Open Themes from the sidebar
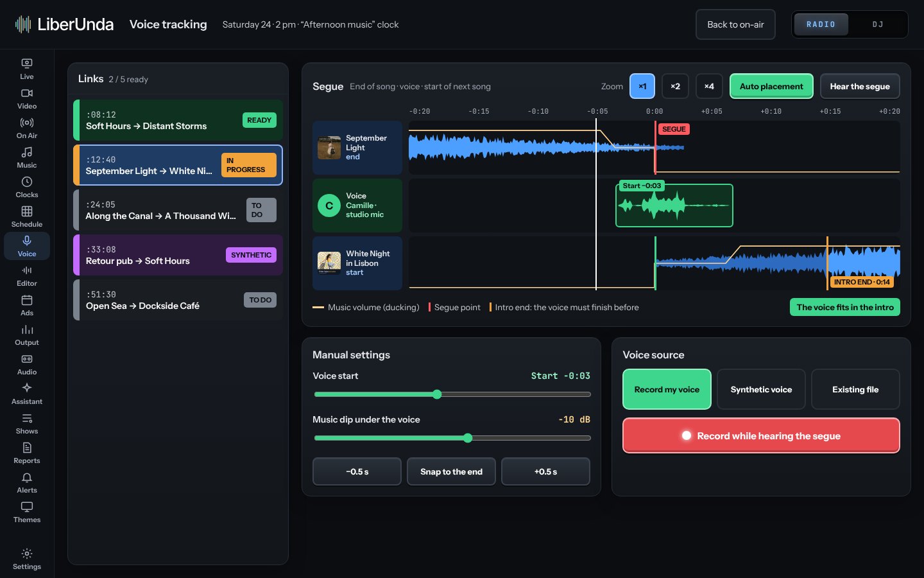 (x=27, y=512)
